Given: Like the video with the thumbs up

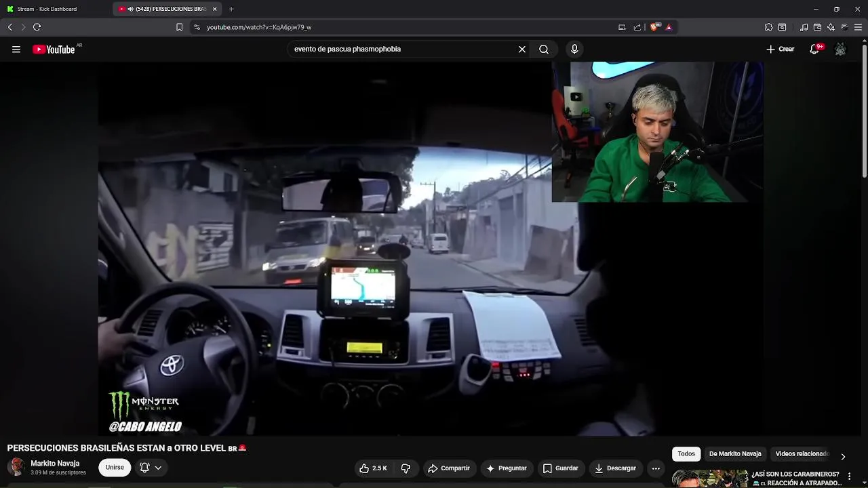Looking at the screenshot, I should 373,468.
